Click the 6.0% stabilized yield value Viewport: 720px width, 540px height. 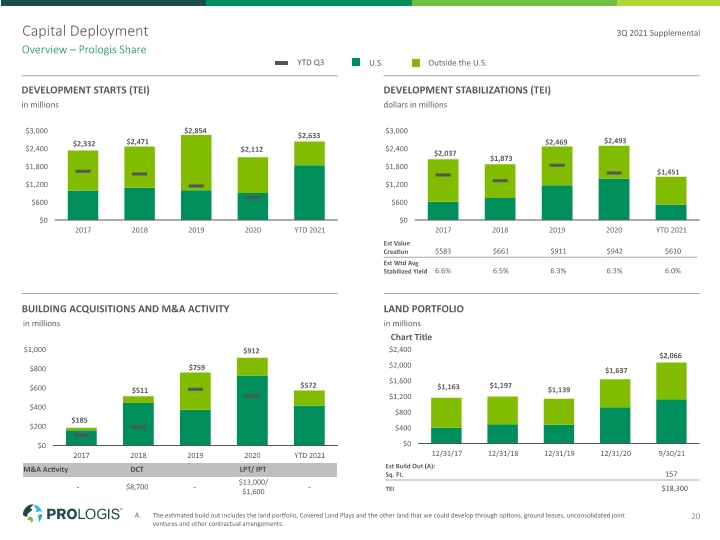click(x=673, y=271)
